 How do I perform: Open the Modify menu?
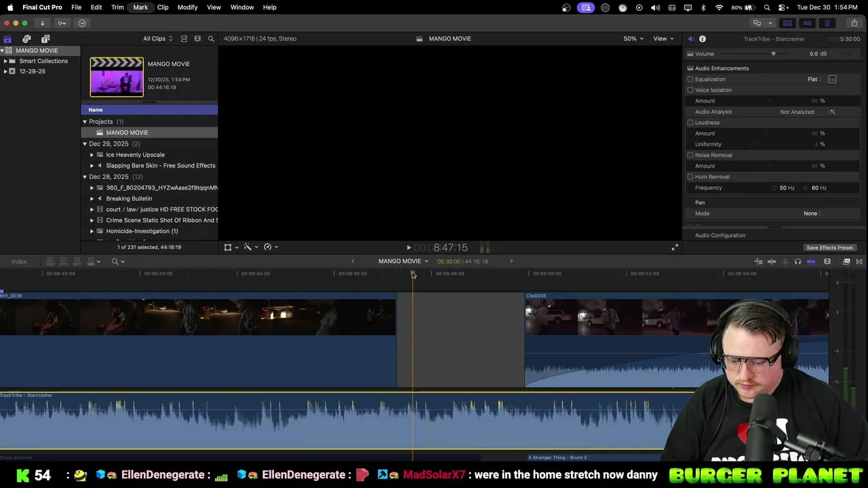pyautogui.click(x=187, y=7)
